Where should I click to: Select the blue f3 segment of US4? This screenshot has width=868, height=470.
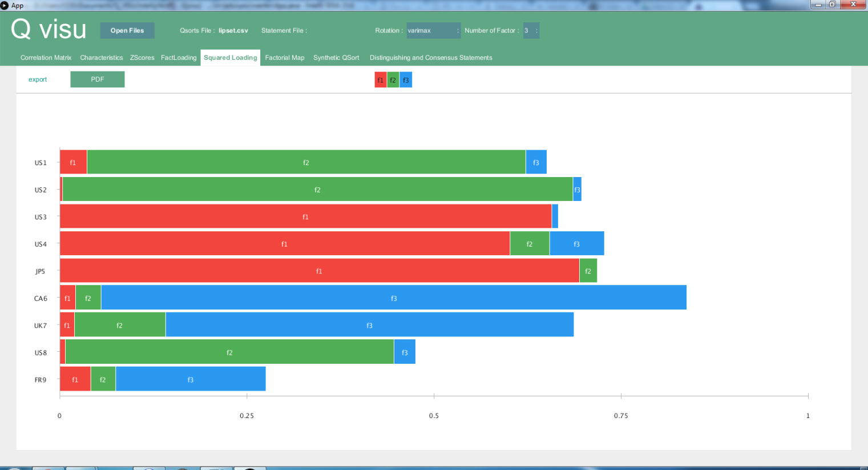coord(577,243)
